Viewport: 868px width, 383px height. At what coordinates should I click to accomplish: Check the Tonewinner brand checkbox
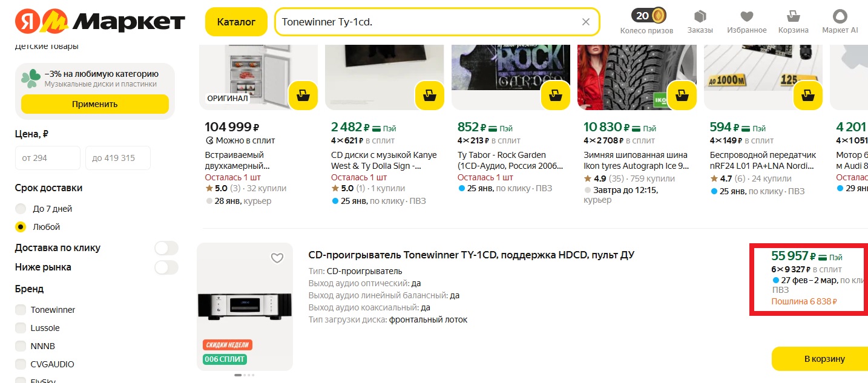coord(21,310)
